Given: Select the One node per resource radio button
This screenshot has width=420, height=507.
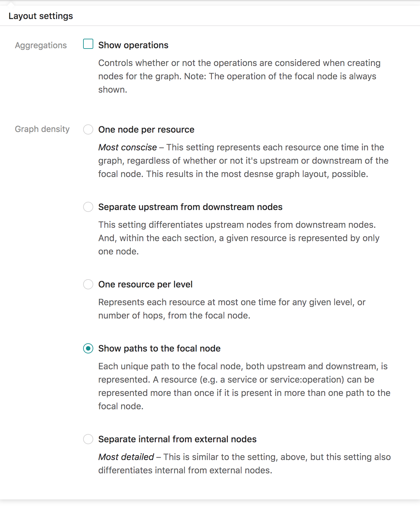Looking at the screenshot, I should pos(88,129).
